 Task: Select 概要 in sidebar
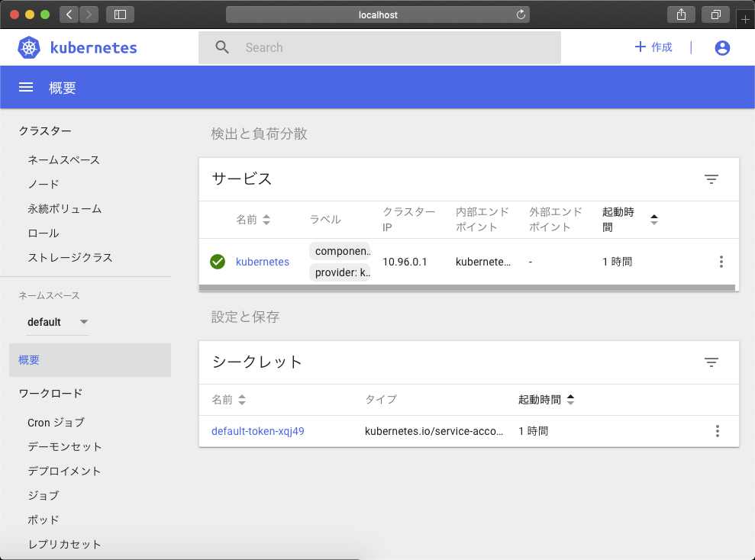tap(90, 360)
